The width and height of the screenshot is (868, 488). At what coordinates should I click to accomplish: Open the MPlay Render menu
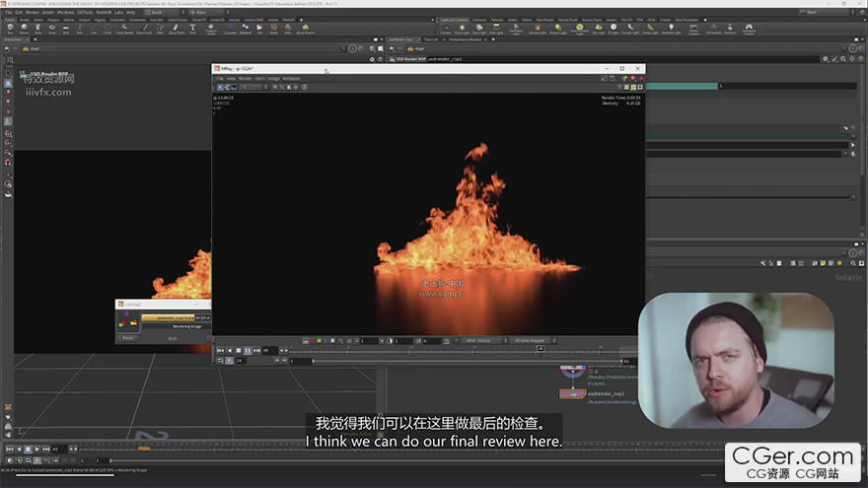point(246,78)
